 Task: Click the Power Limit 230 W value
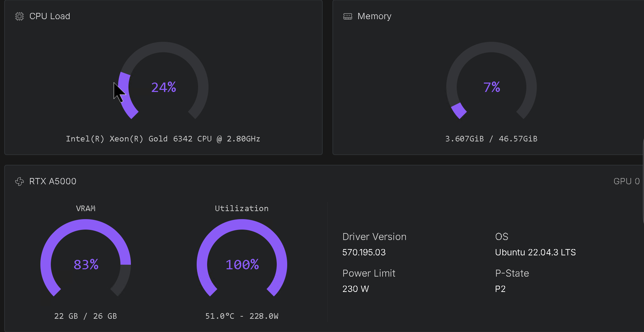coord(355,289)
